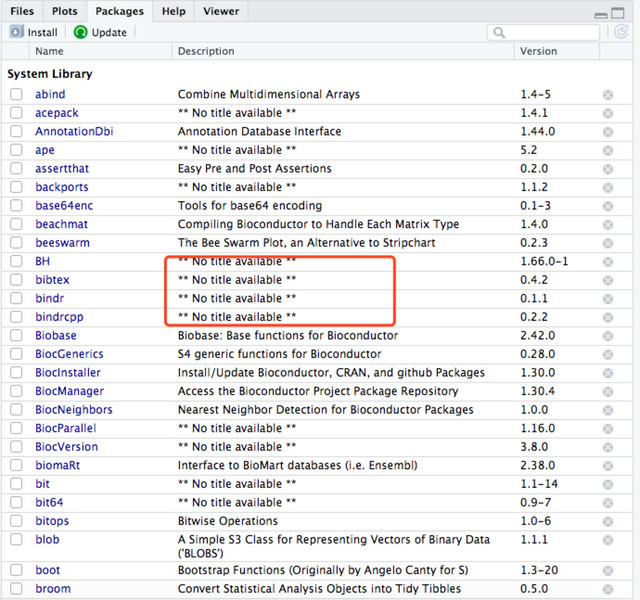
Task: Select 'Combine Multidimensional Arrays' description
Action: (x=269, y=94)
